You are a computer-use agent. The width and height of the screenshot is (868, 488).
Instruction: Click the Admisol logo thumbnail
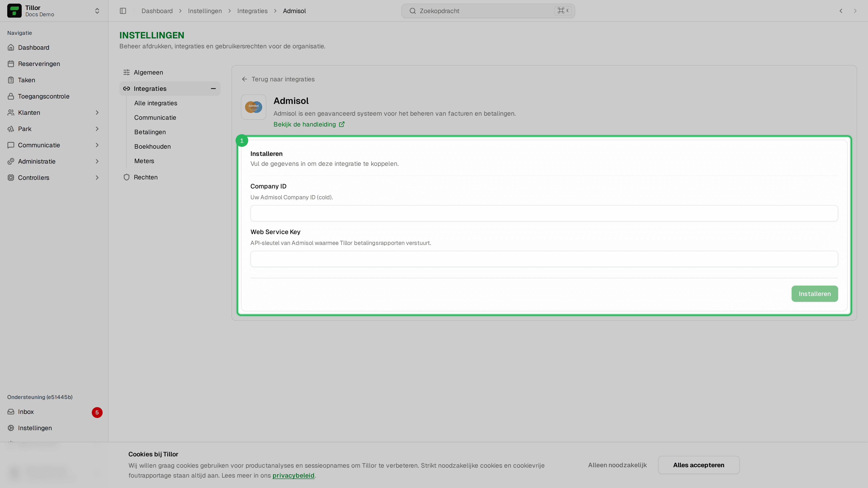click(253, 107)
